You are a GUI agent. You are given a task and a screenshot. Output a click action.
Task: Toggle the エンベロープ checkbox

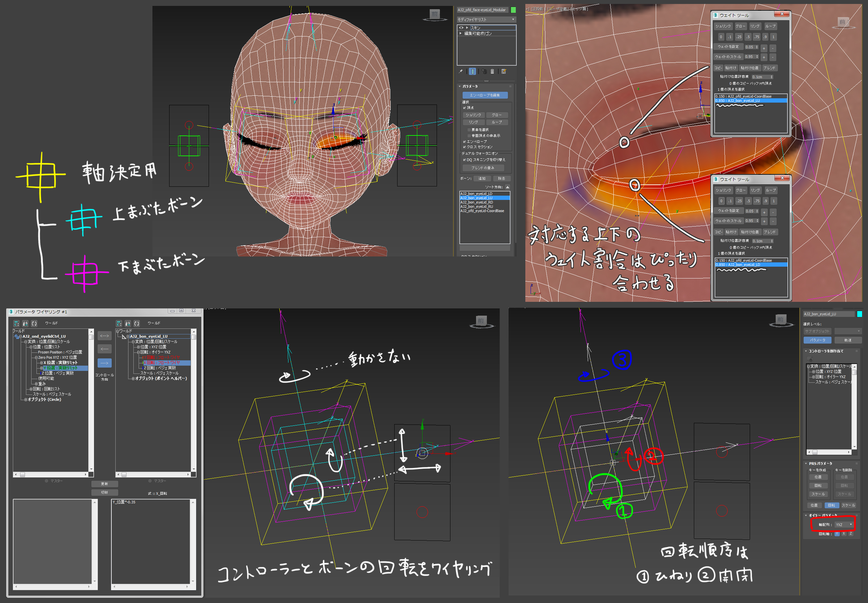[465, 141]
